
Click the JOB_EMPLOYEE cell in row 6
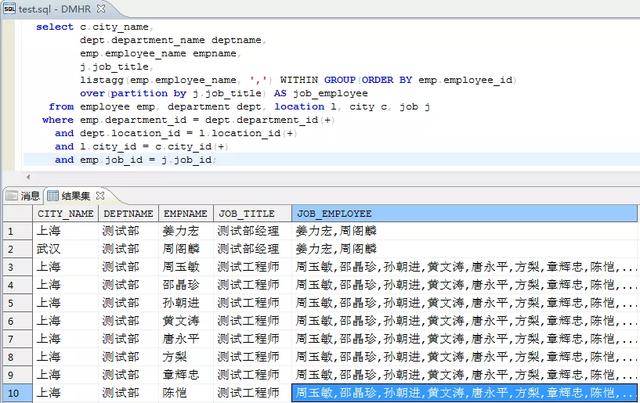tap(464, 321)
